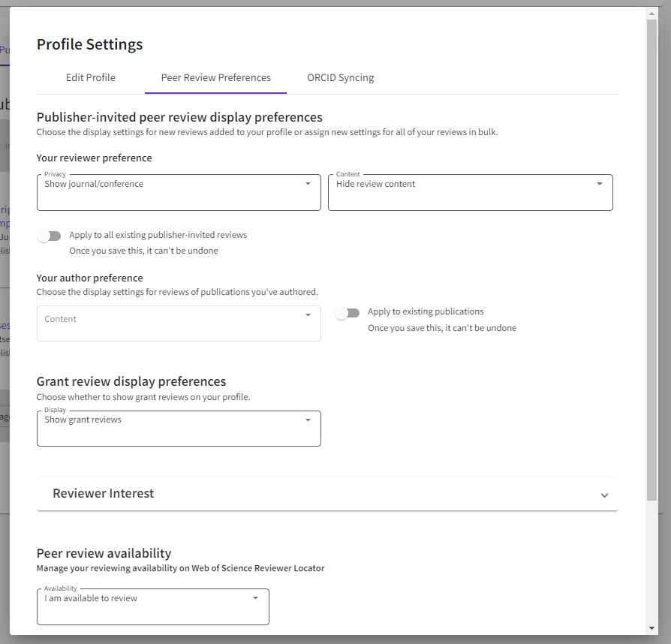Switch to the Edit Profile tab
671x644 pixels.
[x=91, y=77]
